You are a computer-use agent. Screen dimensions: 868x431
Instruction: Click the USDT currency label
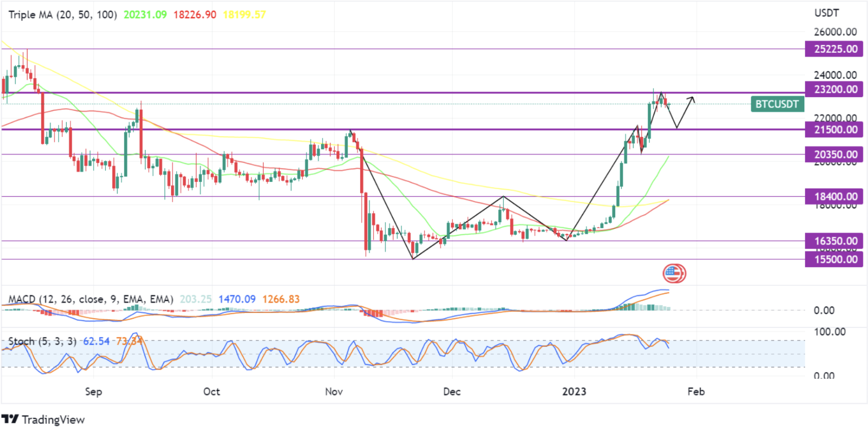click(826, 13)
